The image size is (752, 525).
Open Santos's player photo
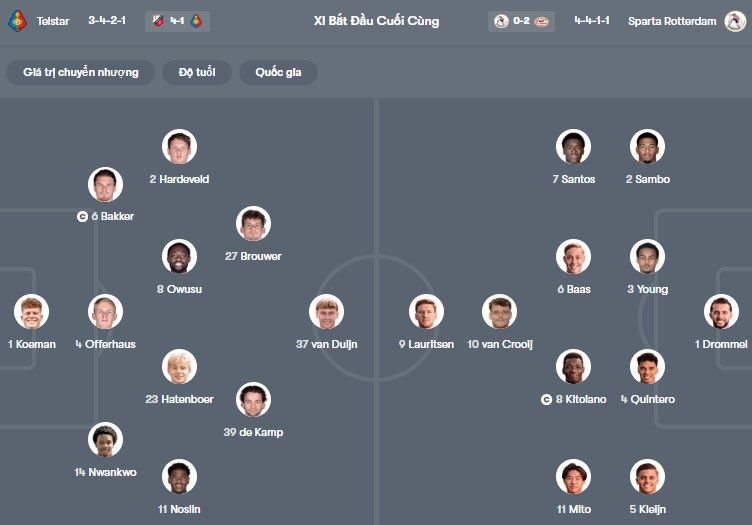[573, 147]
